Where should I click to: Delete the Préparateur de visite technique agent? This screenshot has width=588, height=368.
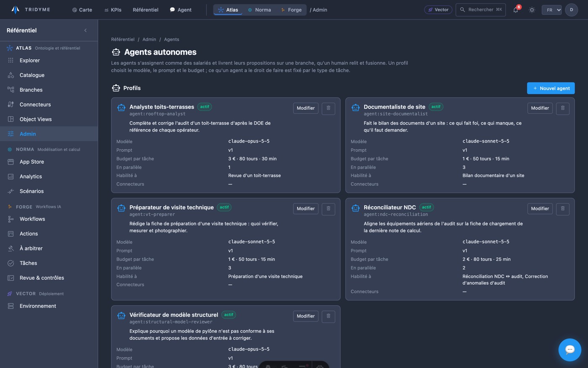click(x=328, y=209)
